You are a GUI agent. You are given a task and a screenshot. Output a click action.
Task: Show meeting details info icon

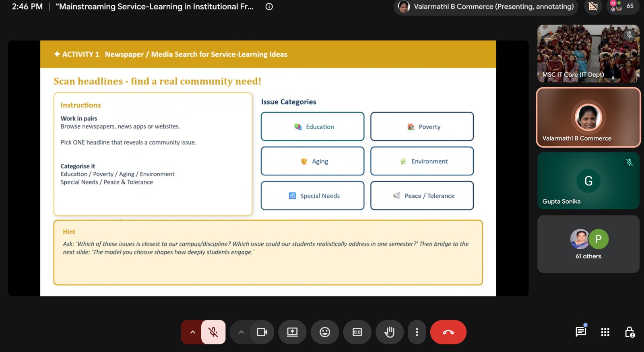269,6
